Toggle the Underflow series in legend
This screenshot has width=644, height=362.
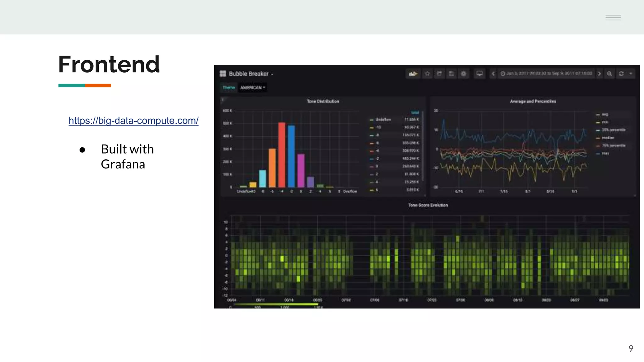pyautogui.click(x=383, y=119)
